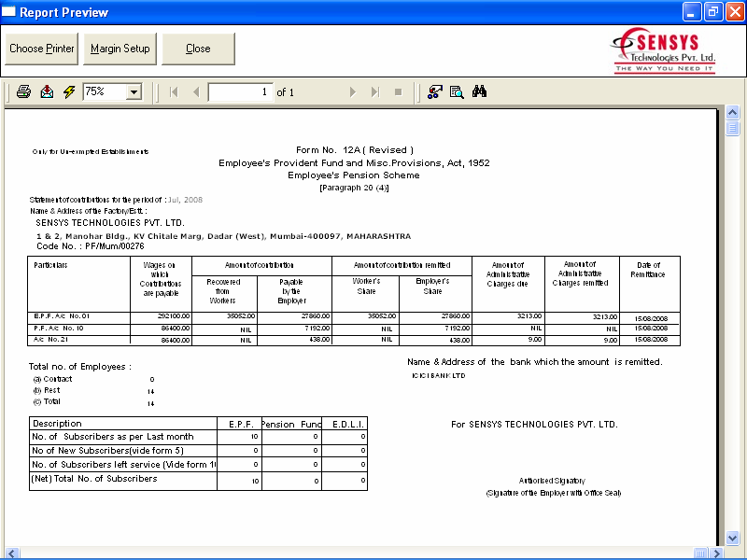This screenshot has height=560, width=747.
Task: Click the export report icon
Action: point(47,91)
